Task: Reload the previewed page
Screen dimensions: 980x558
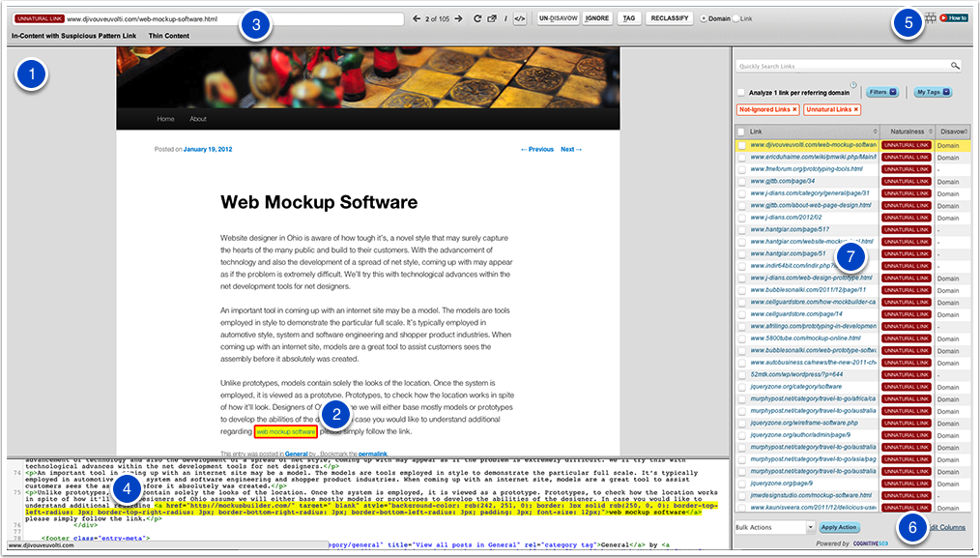Action: coord(477,18)
